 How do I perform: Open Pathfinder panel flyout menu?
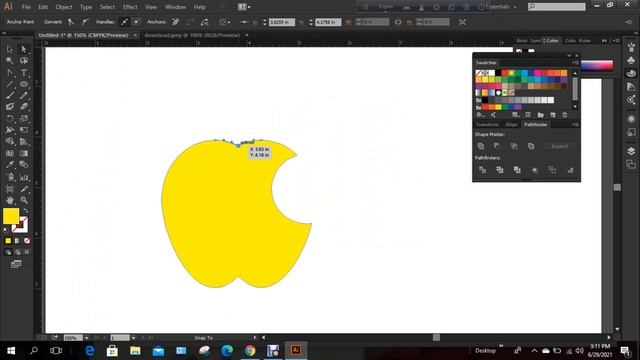click(575, 124)
